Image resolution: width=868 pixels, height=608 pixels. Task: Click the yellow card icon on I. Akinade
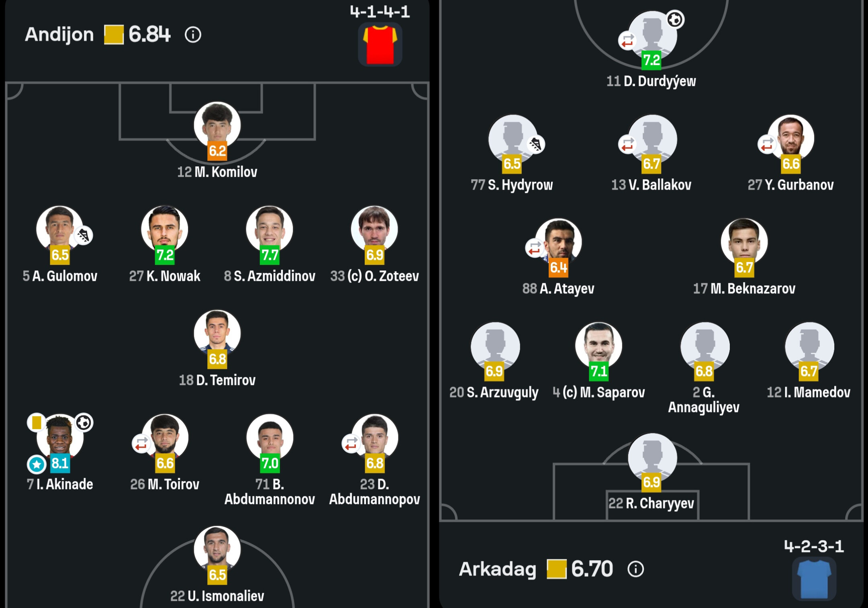36,422
